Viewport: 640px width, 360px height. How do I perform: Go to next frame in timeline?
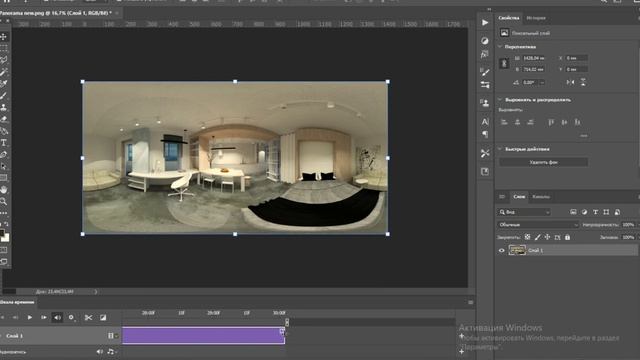point(43,317)
